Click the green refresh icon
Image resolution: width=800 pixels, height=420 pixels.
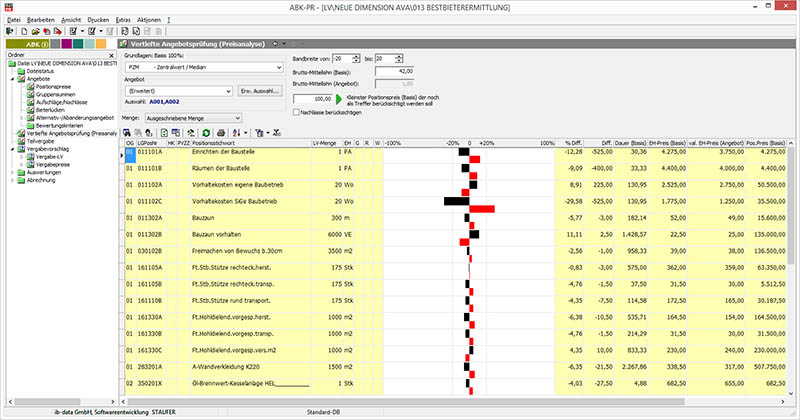(x=206, y=131)
